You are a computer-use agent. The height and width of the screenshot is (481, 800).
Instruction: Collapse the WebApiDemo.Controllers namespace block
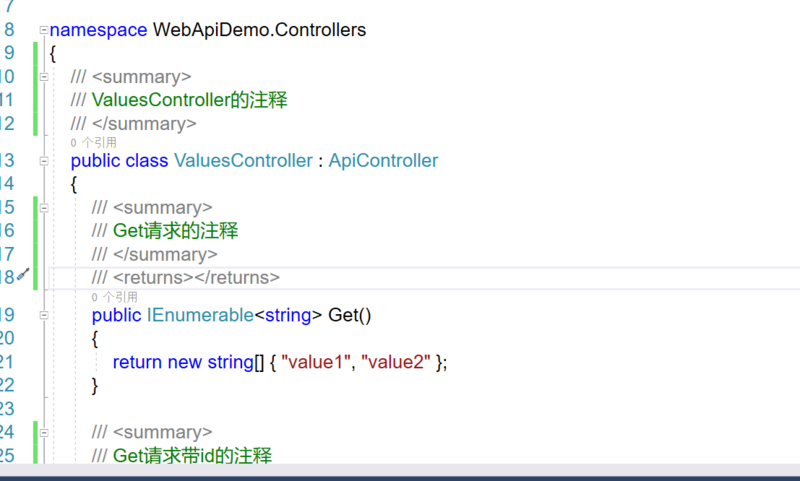point(44,30)
